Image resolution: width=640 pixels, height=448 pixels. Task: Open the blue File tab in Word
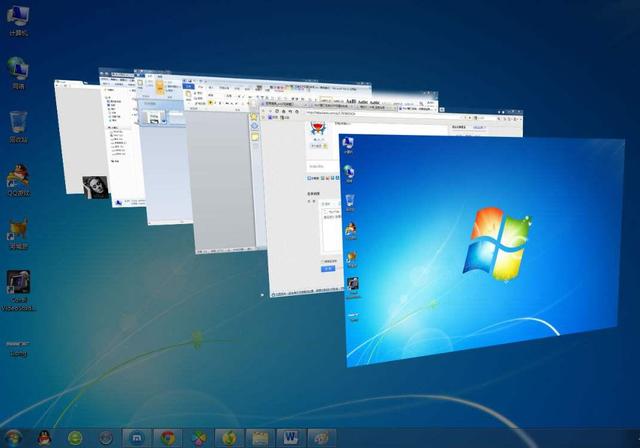pos(189,86)
